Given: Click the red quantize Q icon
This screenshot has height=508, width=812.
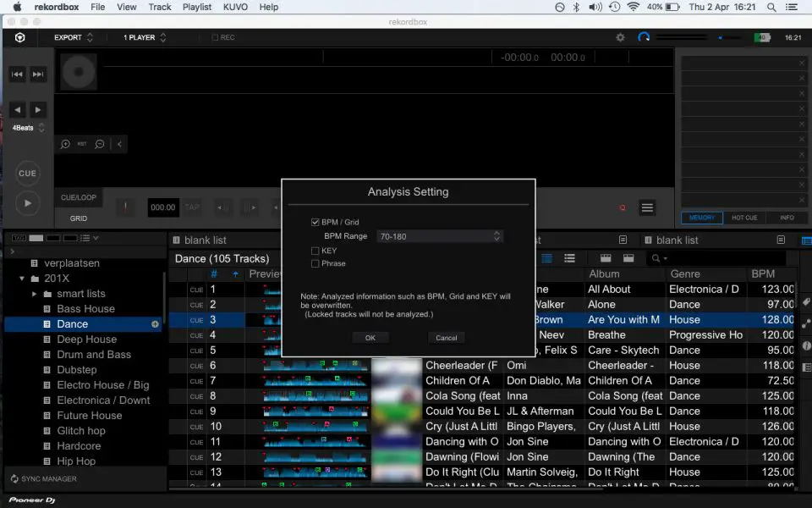Looking at the screenshot, I should (622, 208).
